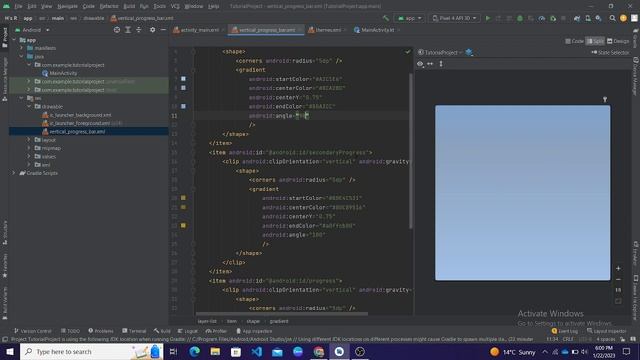
Task: Open Structure side tool window
Action: click(x=5, y=233)
